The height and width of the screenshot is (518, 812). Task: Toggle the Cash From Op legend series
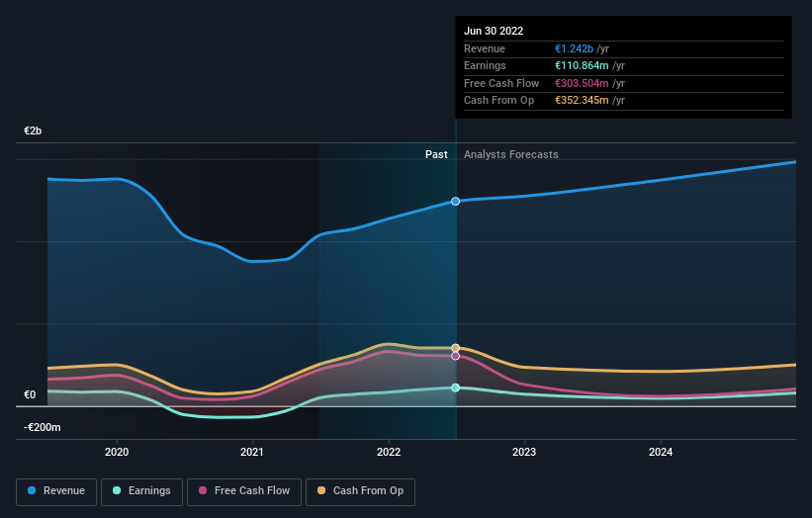tap(360, 491)
